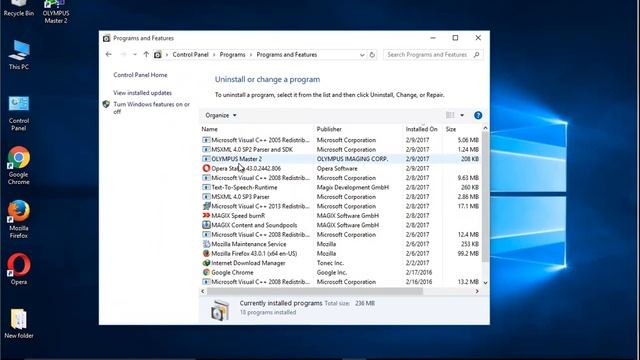
Task: Sort by the Publisher column header
Action: (x=358, y=129)
